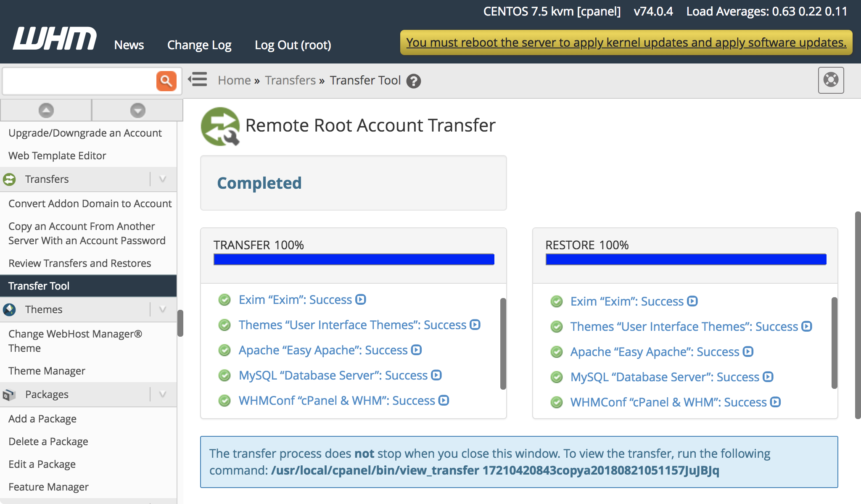Open Review Transfers and Restores
Screen dimensions: 861x504
click(x=79, y=263)
